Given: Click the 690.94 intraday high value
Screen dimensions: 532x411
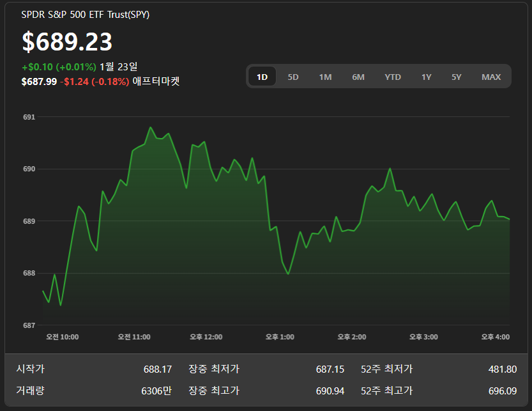Looking at the screenshot, I should pyautogui.click(x=330, y=391).
